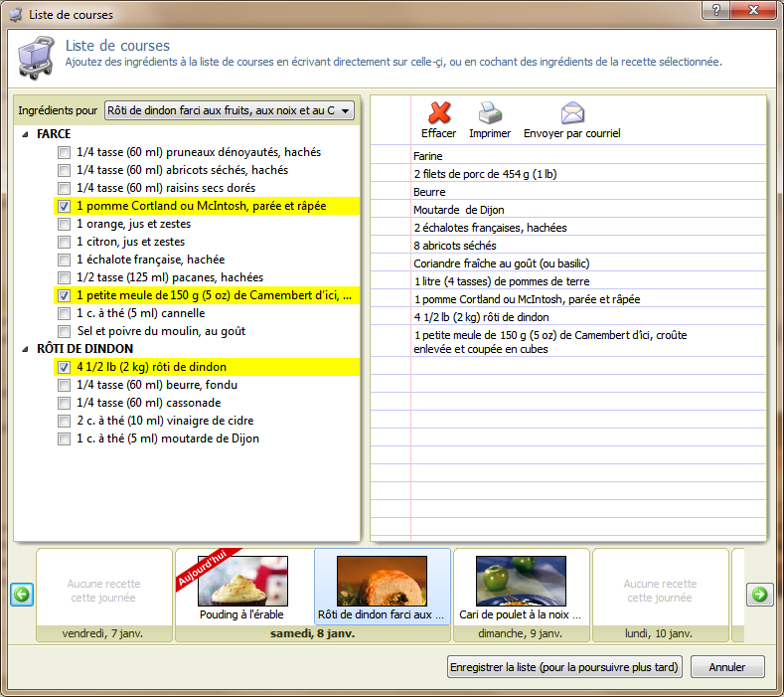This screenshot has height=697, width=784.
Task: Check cannelle ingredient checkbox
Action: tap(64, 313)
